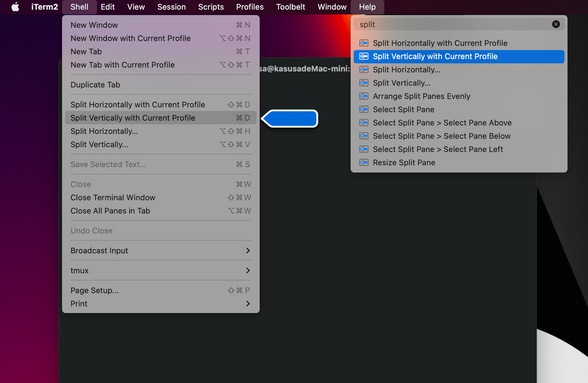The height and width of the screenshot is (383, 588).
Task: Select New Tab with Current Profile
Action: tap(122, 65)
